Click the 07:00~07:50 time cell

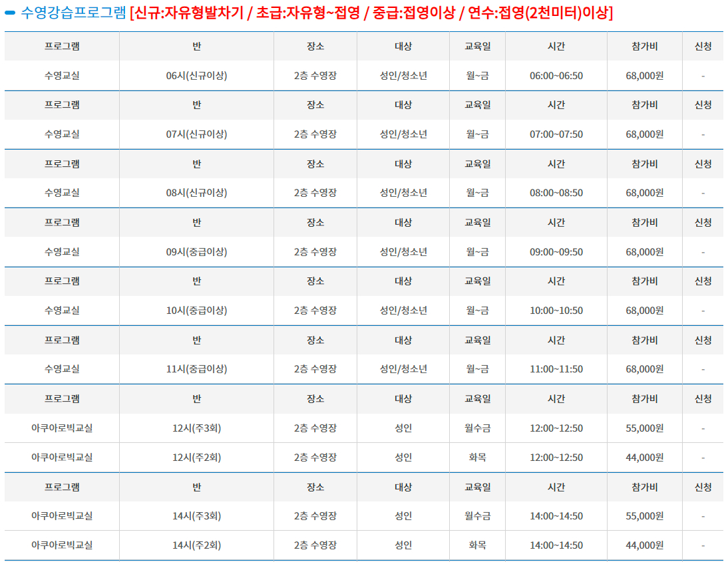(x=556, y=134)
